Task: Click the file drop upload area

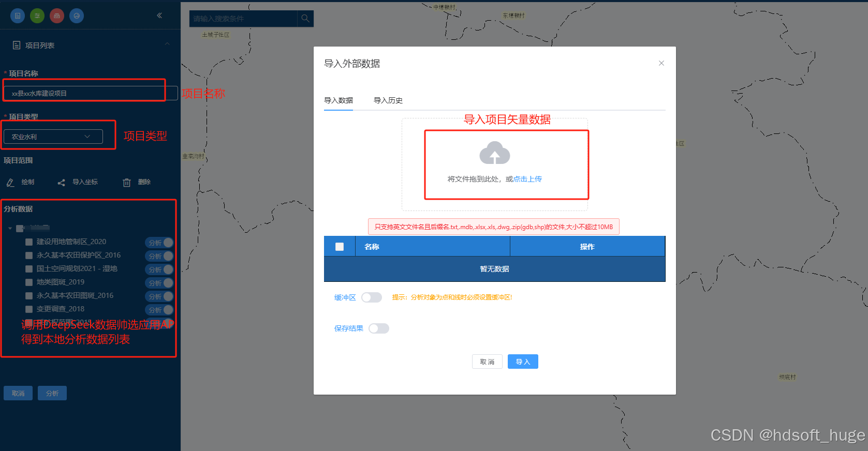Action: [495, 164]
